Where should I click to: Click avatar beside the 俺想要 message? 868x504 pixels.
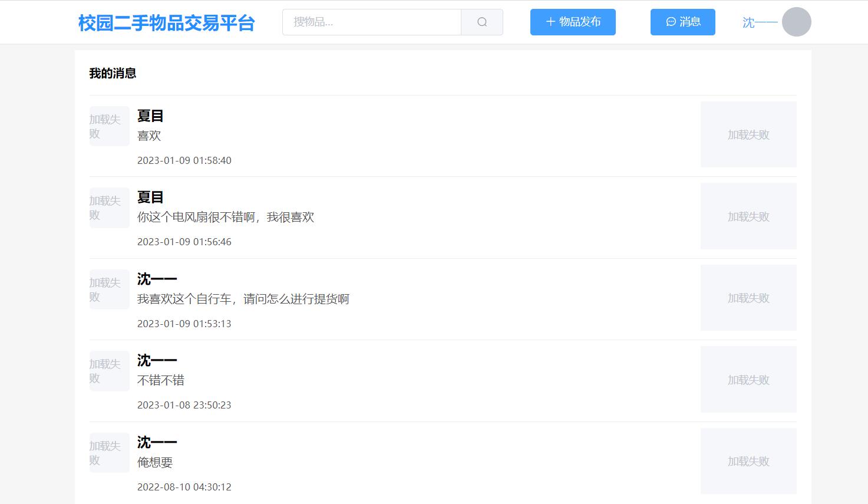point(109,453)
